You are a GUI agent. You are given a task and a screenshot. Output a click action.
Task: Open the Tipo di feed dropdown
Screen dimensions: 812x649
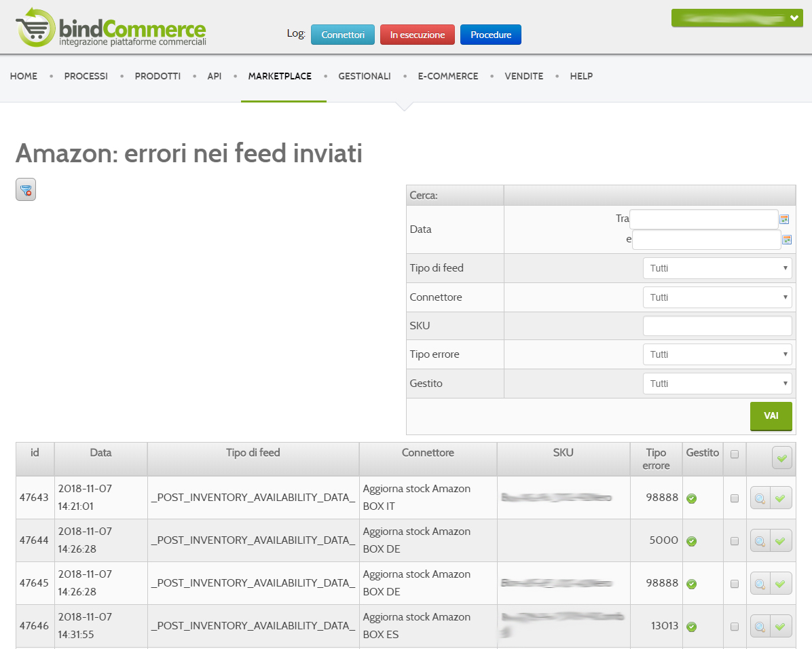point(717,268)
